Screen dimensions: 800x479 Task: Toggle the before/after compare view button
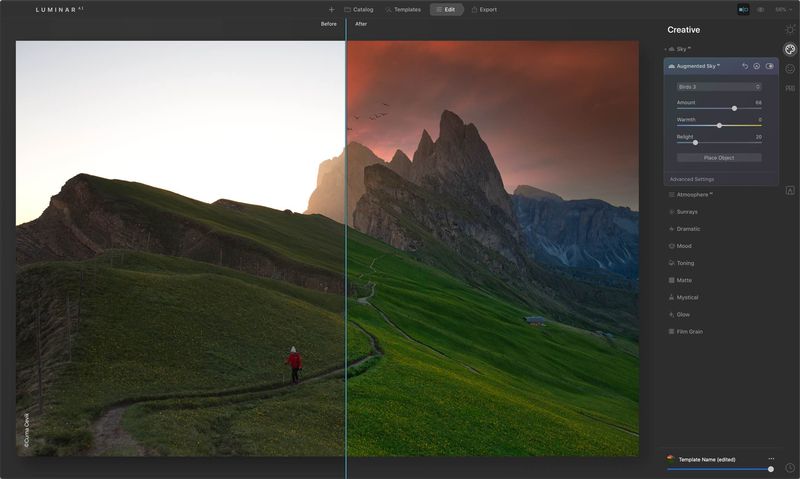click(743, 10)
